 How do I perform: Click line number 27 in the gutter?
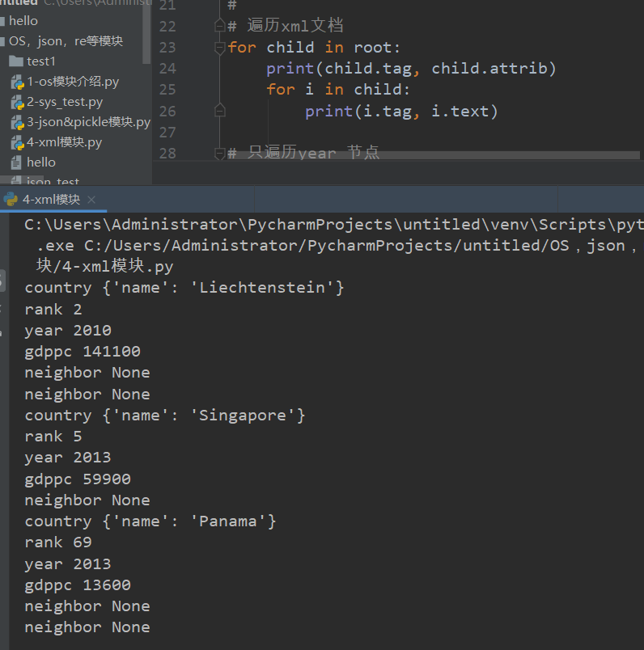(x=167, y=133)
